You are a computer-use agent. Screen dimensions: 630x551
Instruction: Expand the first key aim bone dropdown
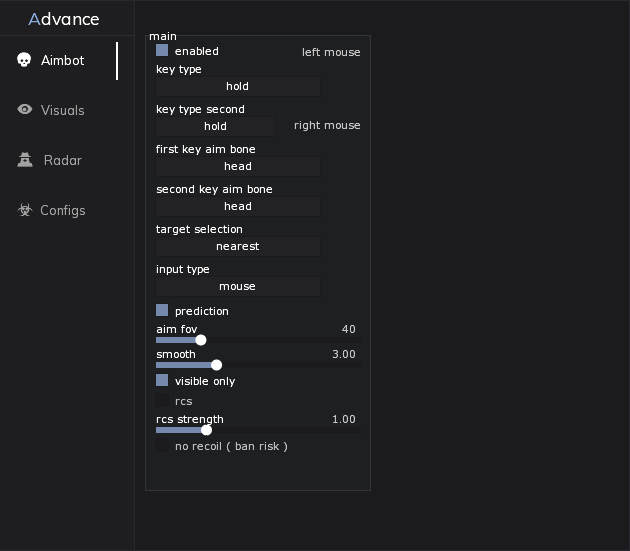pos(238,166)
